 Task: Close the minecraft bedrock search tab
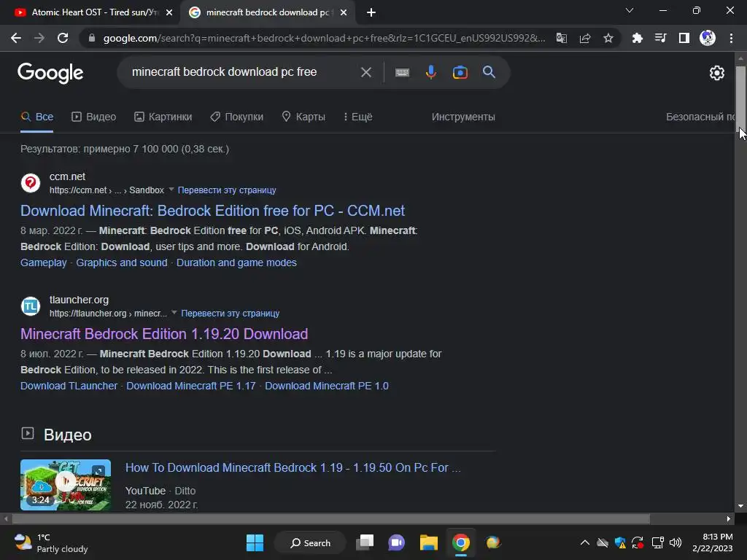pos(344,12)
